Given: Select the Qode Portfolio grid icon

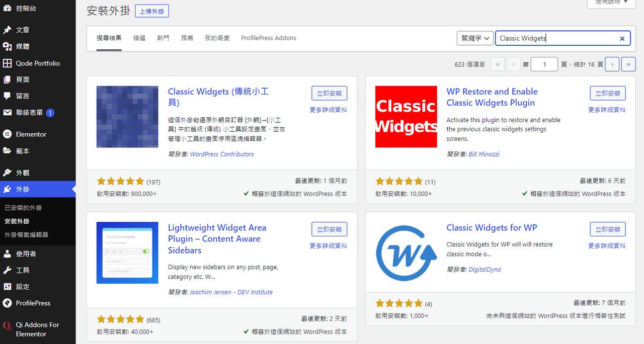Looking at the screenshot, I should (x=9, y=63).
